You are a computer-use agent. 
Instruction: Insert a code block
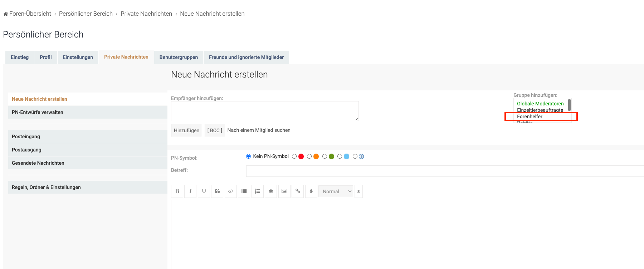231,191
